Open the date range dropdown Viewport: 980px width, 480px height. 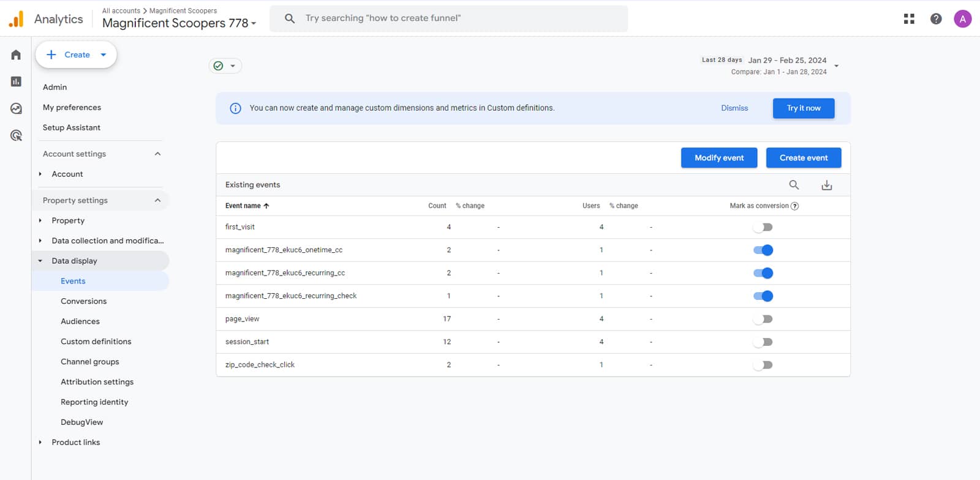pos(836,66)
